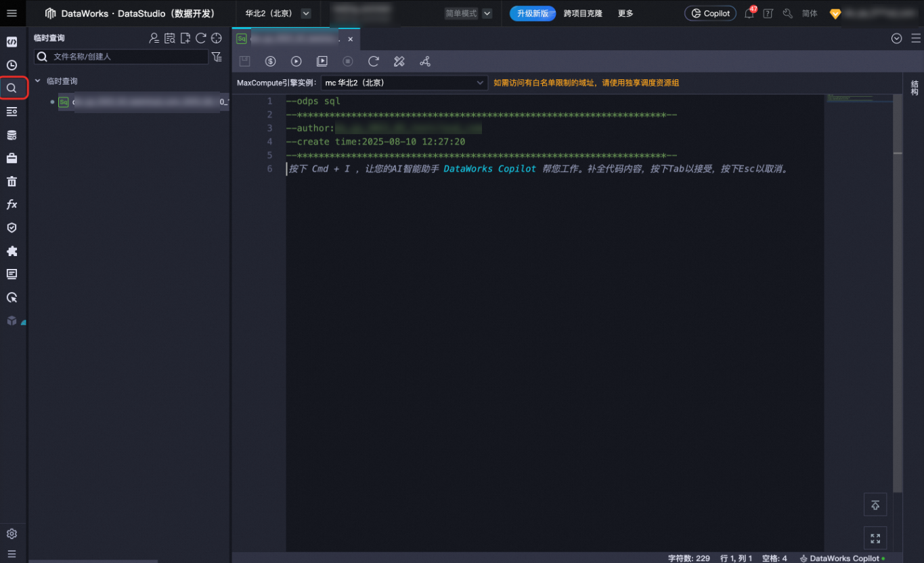Click the yellow diamond icon in header
This screenshot has height=563, width=924.
click(x=835, y=14)
